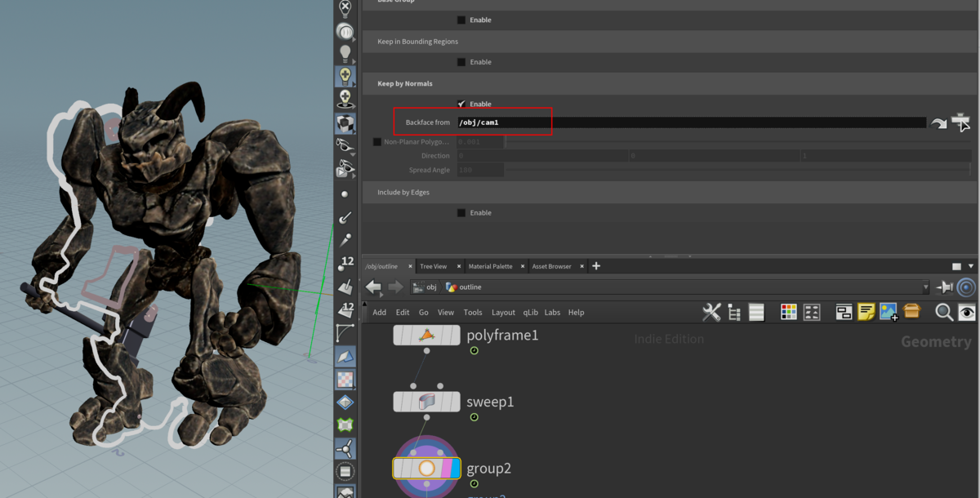Image resolution: width=980 pixels, height=498 pixels.
Task: Switch to the Material Palette tab
Action: click(x=490, y=266)
